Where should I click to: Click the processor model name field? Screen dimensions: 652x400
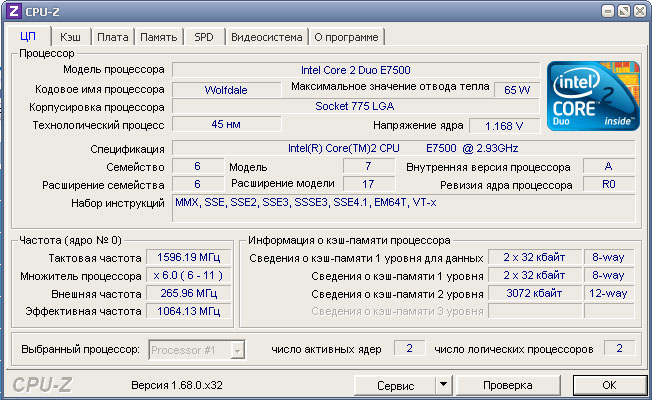tap(356, 70)
